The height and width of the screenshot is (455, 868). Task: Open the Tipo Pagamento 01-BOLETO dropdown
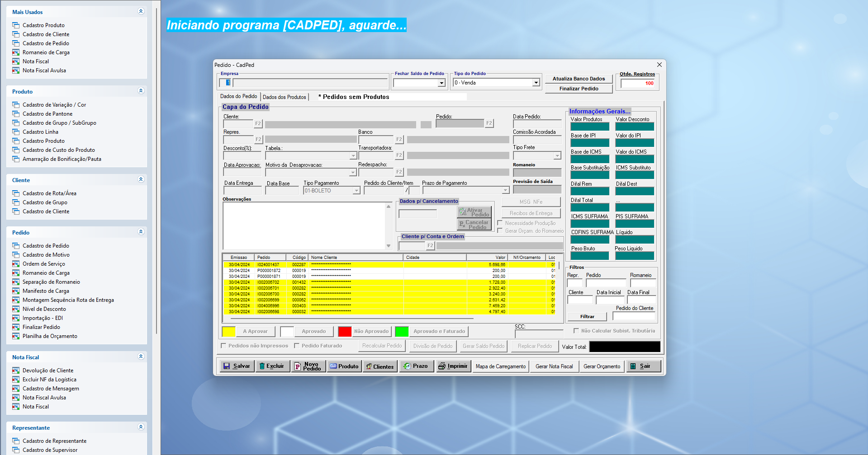[356, 191]
